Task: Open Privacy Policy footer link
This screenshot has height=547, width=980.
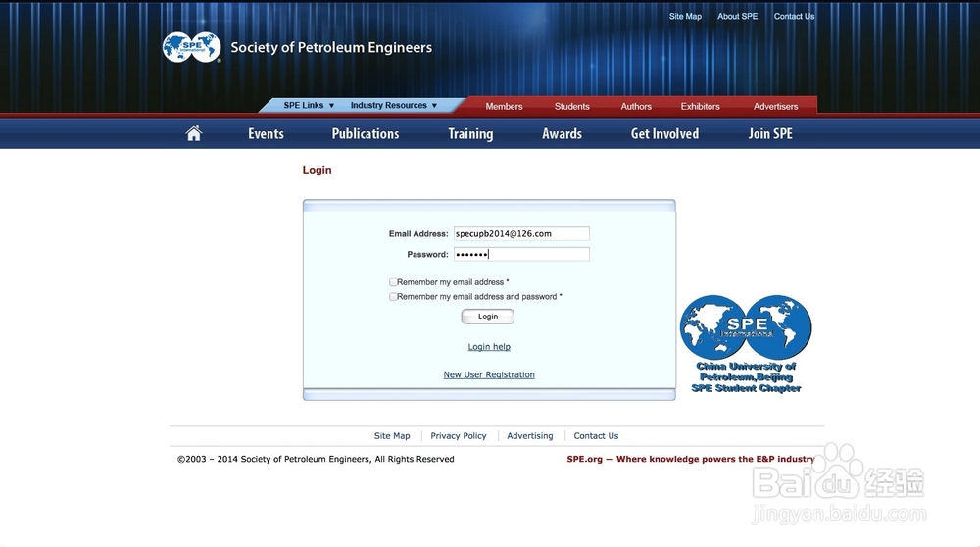Action: (458, 435)
